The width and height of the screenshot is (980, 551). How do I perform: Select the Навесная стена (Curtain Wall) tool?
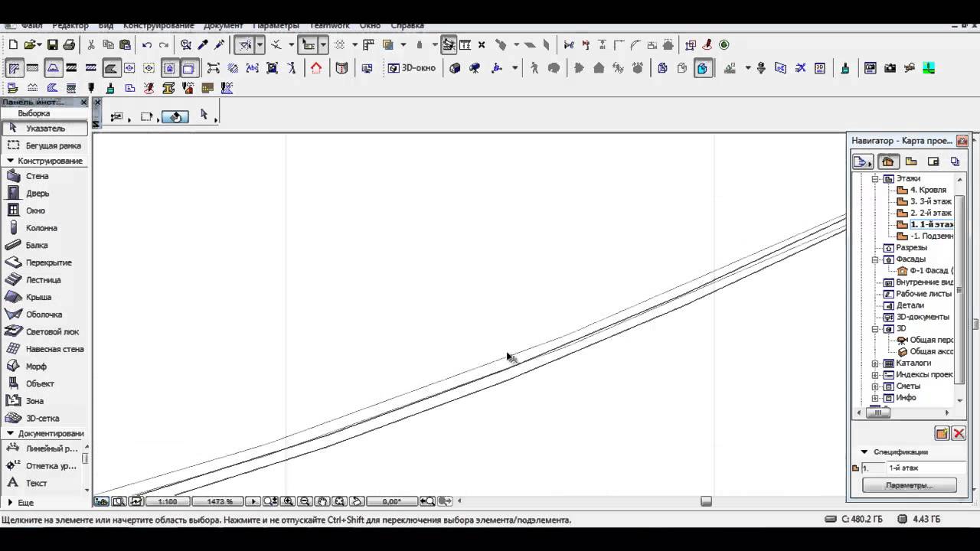[44, 349]
